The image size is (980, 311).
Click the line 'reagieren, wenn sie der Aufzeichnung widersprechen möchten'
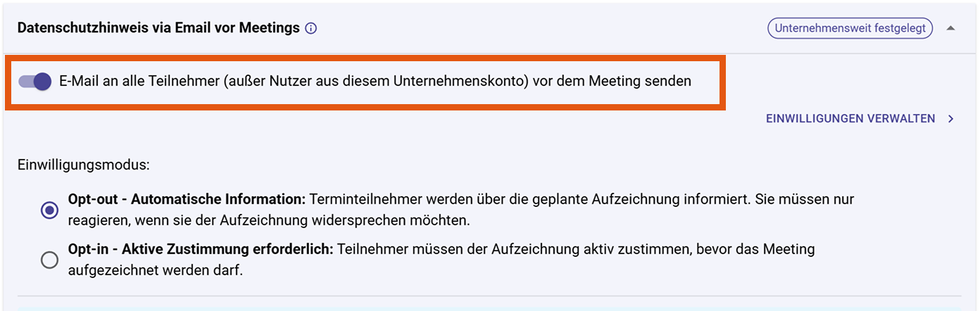pos(268,220)
